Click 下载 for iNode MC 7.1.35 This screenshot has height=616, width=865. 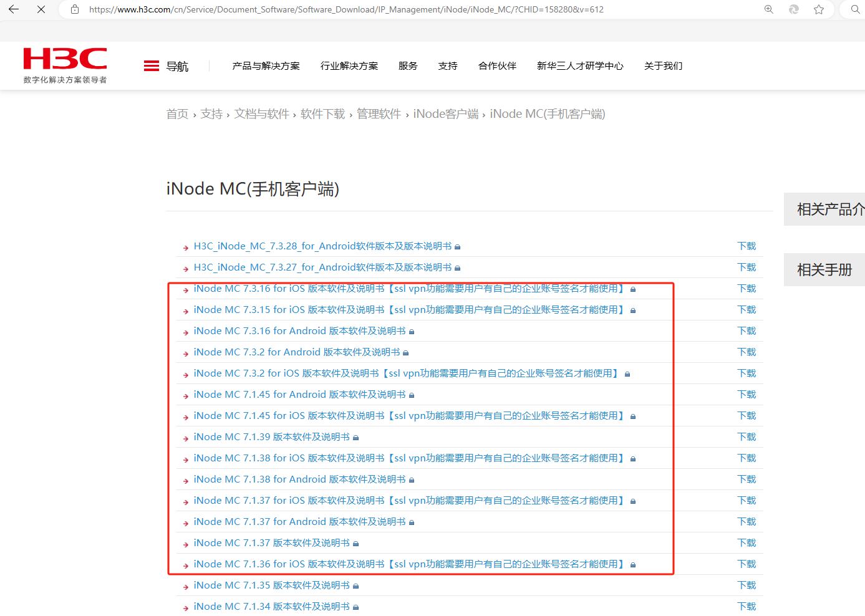tap(747, 585)
